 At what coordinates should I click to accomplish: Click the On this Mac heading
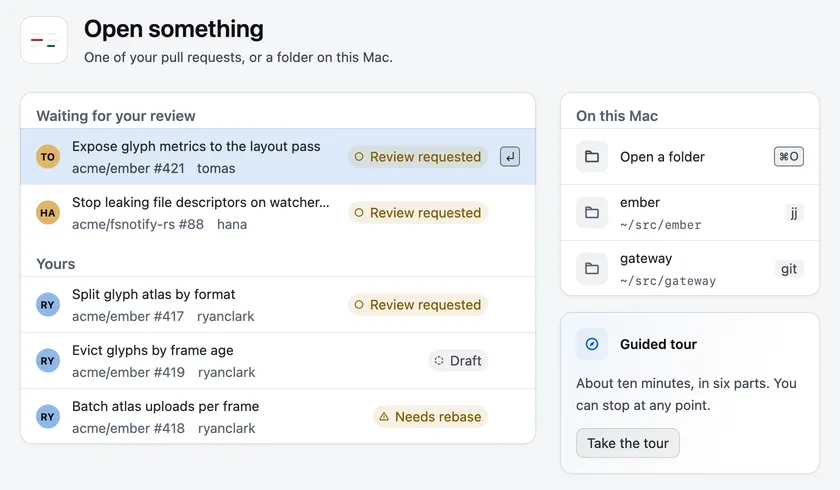click(x=617, y=116)
